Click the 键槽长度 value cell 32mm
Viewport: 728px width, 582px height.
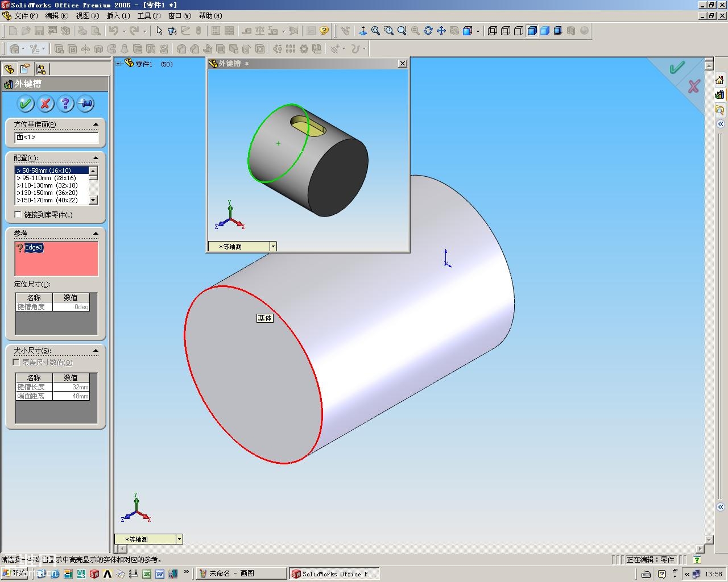coord(71,387)
